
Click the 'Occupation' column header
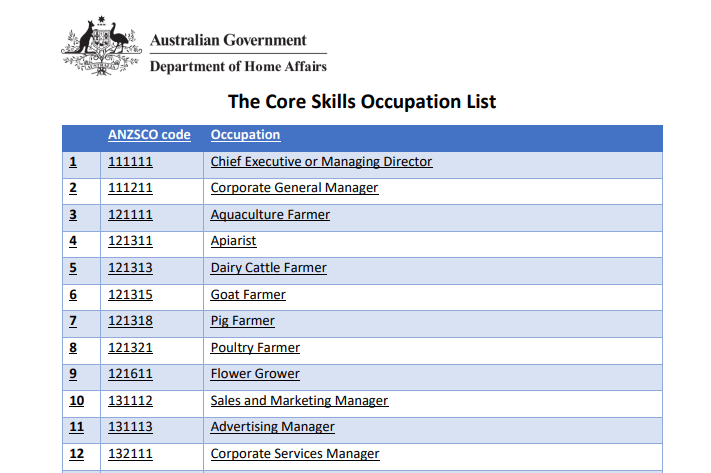pos(245,135)
